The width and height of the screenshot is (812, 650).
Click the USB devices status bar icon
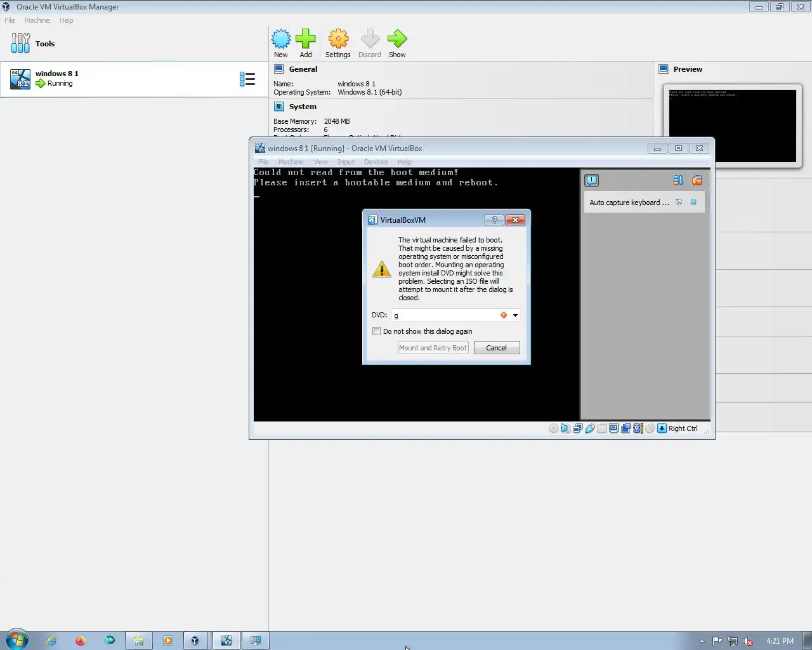[589, 428]
